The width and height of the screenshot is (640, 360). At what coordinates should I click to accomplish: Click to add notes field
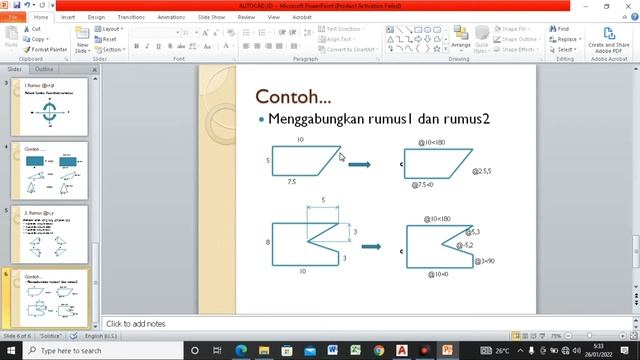367,324
